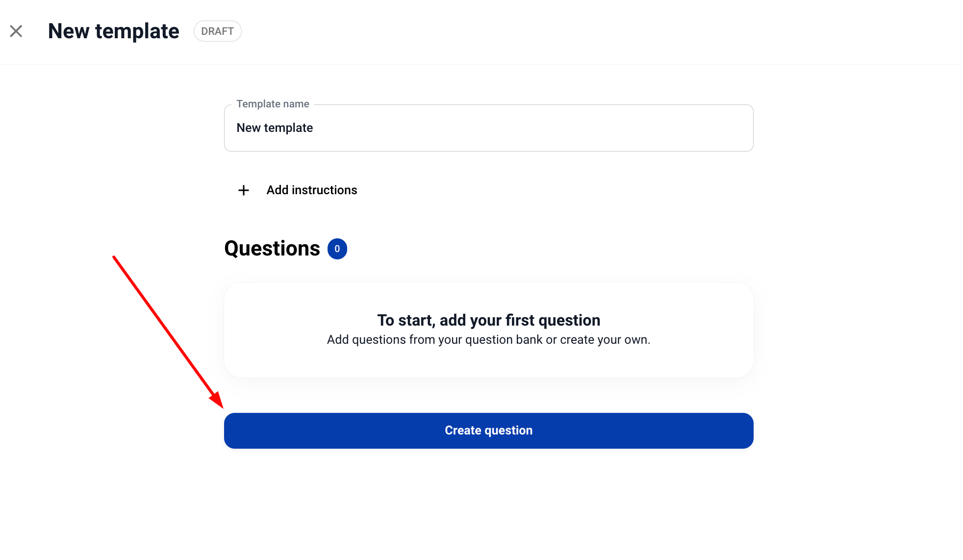Click the 'New template' text inside the name field
Screen dimensions: 963x560
(275, 128)
